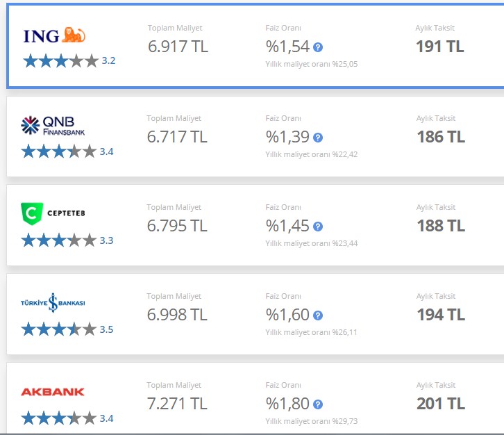Select the ING loan offer with 6.917 TL cost
The height and width of the screenshot is (435, 504).
[255, 46]
